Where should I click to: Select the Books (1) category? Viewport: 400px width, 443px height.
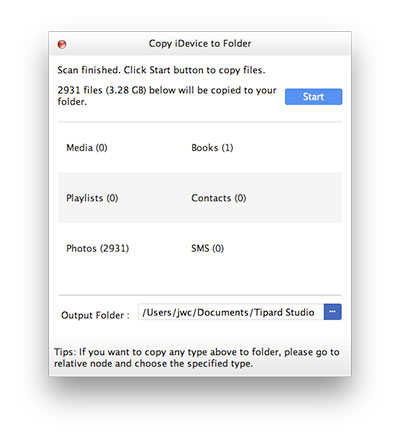click(x=212, y=148)
